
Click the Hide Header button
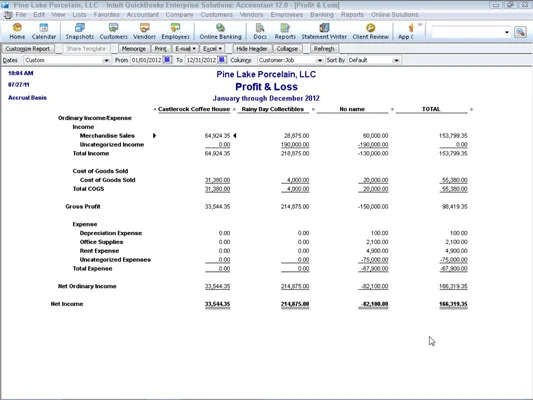pos(252,49)
